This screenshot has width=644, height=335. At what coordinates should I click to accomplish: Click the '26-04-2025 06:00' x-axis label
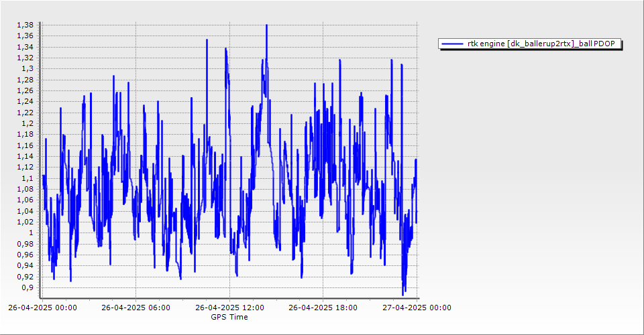coord(136,308)
